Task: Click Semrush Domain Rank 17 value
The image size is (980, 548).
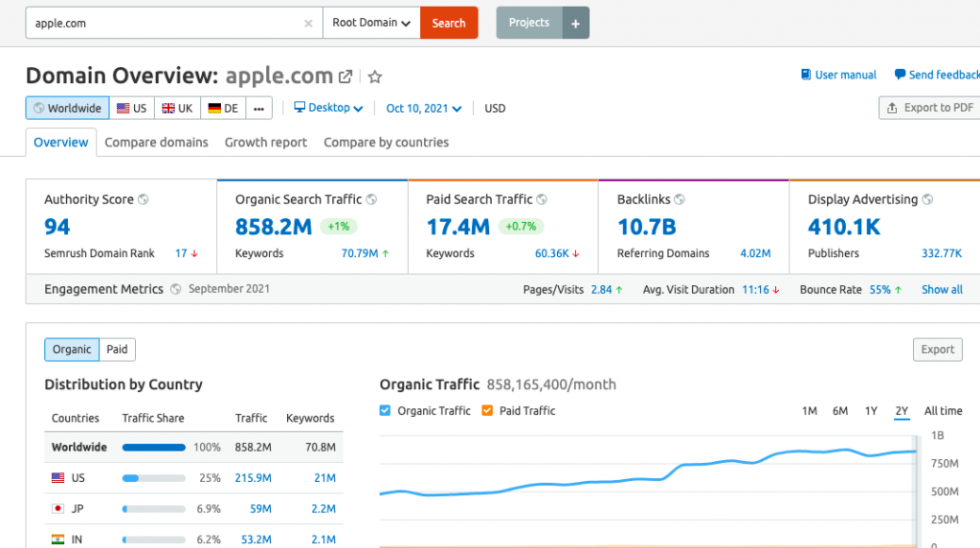Action: coord(181,253)
